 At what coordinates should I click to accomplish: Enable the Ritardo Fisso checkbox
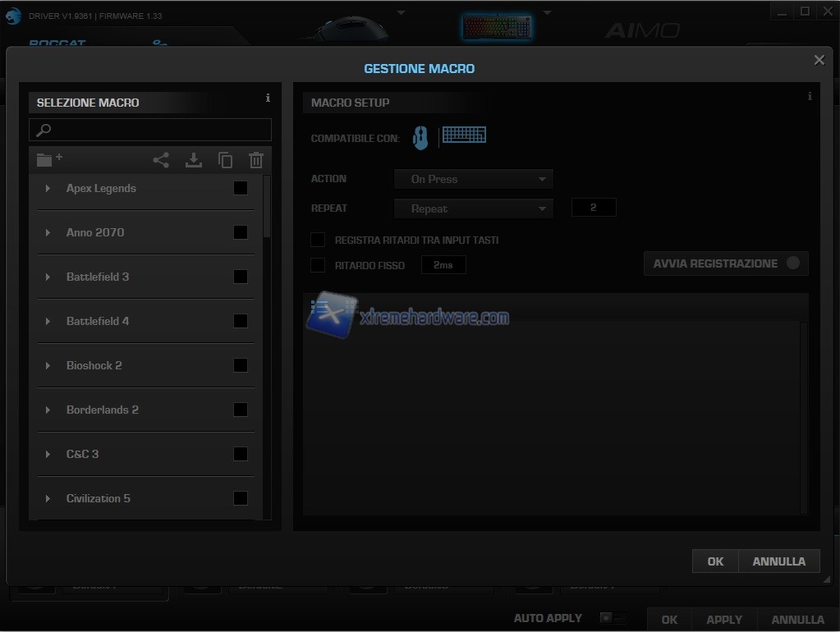coord(318,265)
